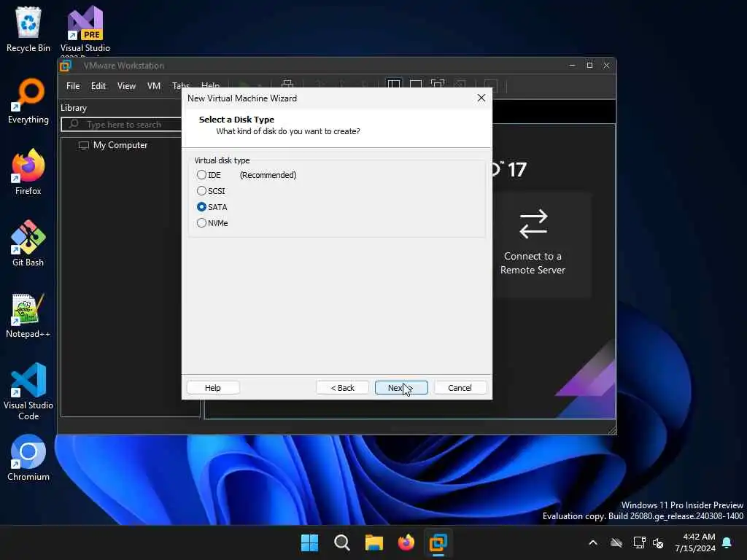The height and width of the screenshot is (560, 747).
Task: Close the New Virtual Machine Wizard dialog
Action: (x=481, y=98)
